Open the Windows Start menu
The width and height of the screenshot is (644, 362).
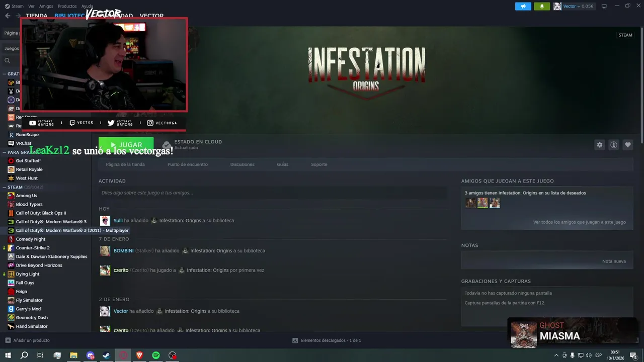[8, 355]
